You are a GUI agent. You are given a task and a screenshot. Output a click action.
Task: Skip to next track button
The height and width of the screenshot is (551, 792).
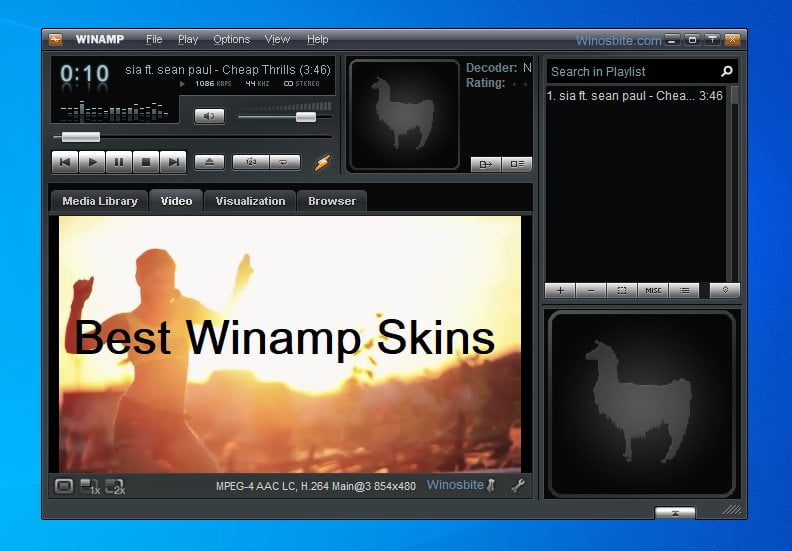tap(173, 162)
